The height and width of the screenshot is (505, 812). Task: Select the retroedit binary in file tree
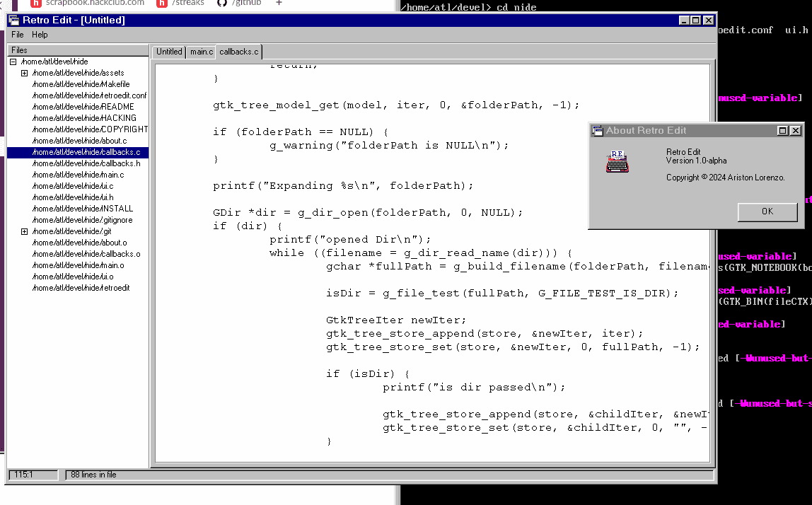pyautogui.click(x=81, y=288)
